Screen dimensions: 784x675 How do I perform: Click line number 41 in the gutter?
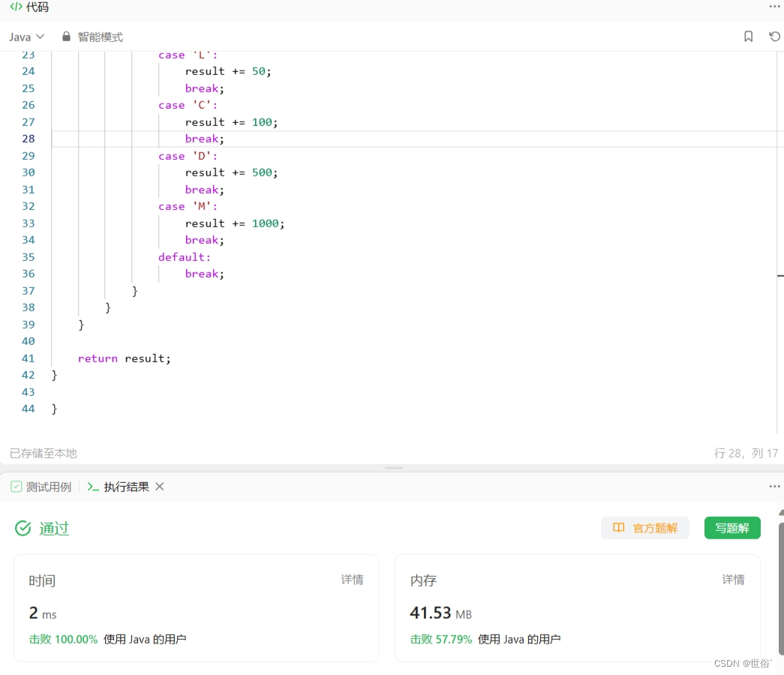pyautogui.click(x=29, y=358)
